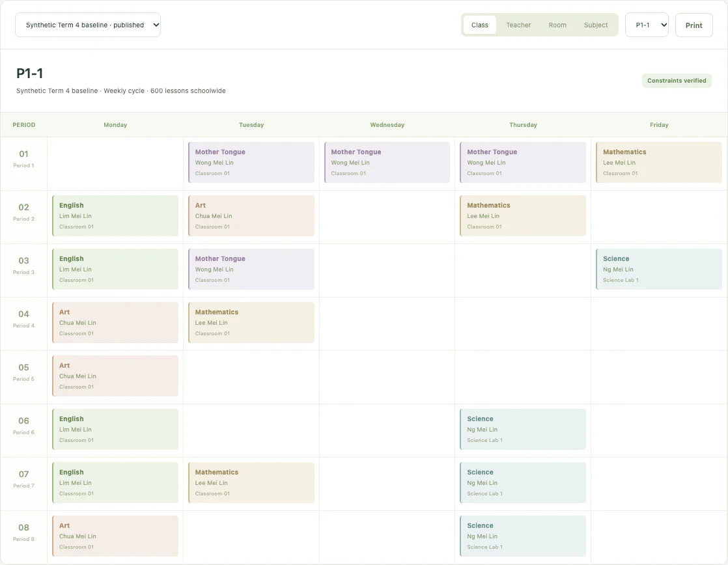Open Monday period 4 Art lesson
The image size is (728, 565).
point(115,323)
